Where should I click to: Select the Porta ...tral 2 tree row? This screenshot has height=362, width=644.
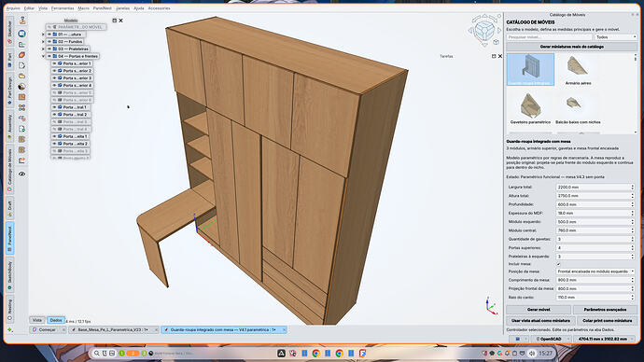tap(70, 115)
